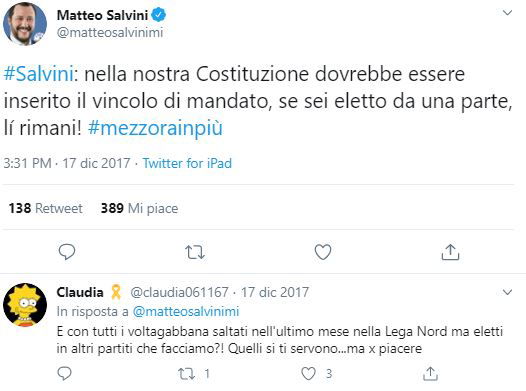Screen dimensions: 526x391
Task: Reply to Claudia's comment
Action: click(x=64, y=373)
